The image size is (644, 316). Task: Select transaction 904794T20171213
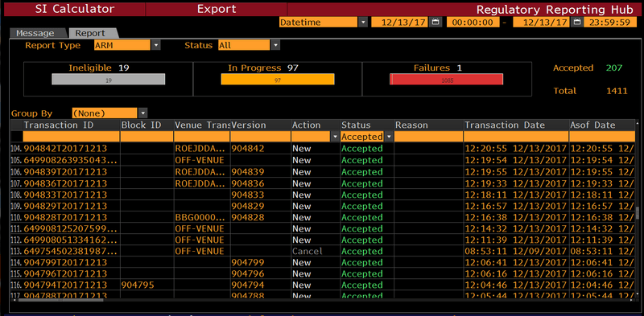(x=65, y=285)
